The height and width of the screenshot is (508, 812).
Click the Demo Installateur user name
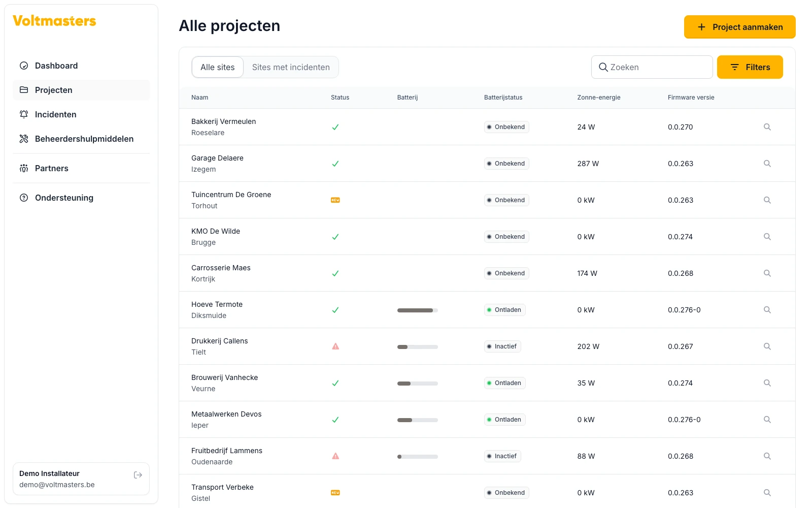pos(49,473)
